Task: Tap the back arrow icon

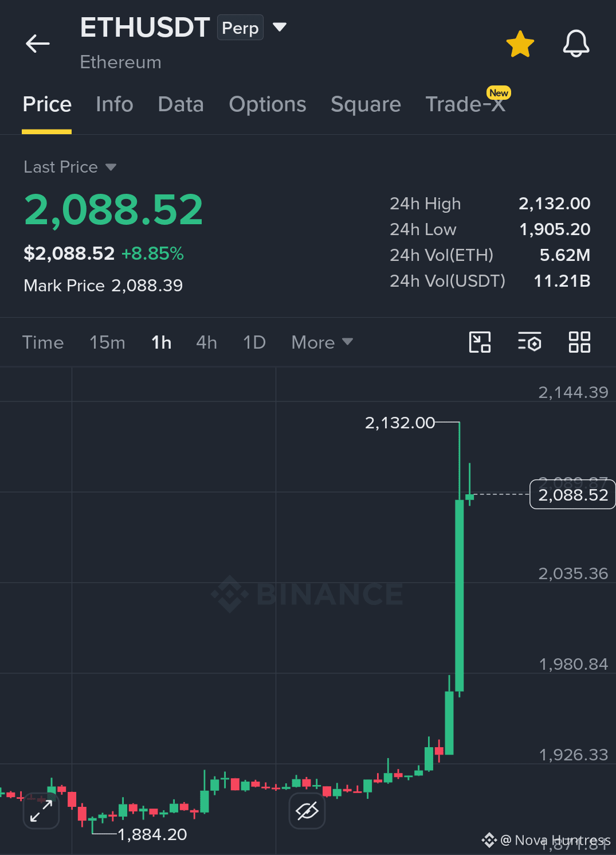Action: click(38, 44)
